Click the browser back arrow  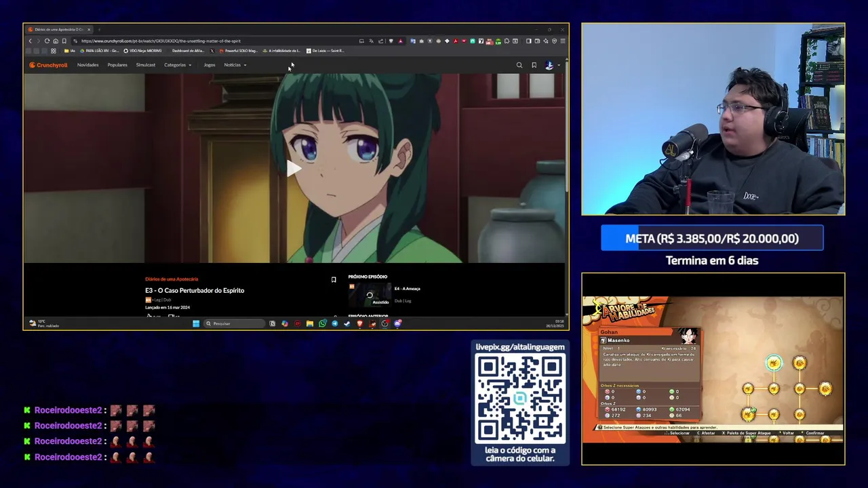tap(30, 41)
